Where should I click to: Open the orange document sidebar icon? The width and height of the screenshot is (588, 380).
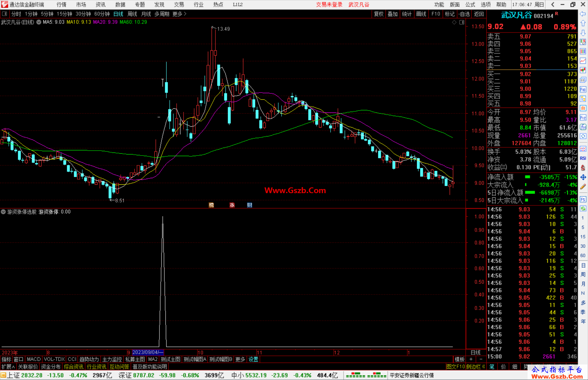583,108
